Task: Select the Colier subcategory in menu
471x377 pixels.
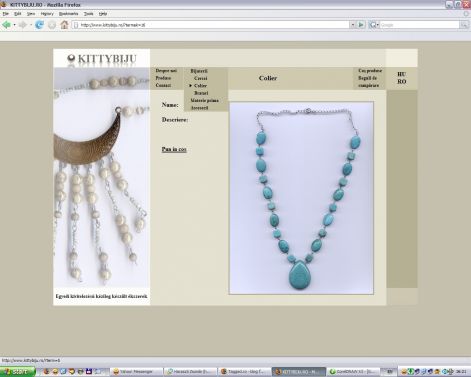Action: pos(200,86)
